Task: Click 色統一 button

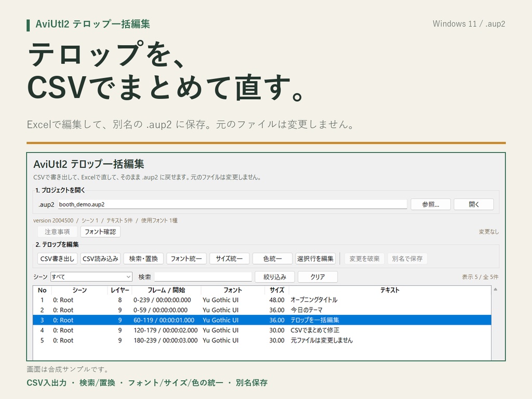Action: [272, 259]
